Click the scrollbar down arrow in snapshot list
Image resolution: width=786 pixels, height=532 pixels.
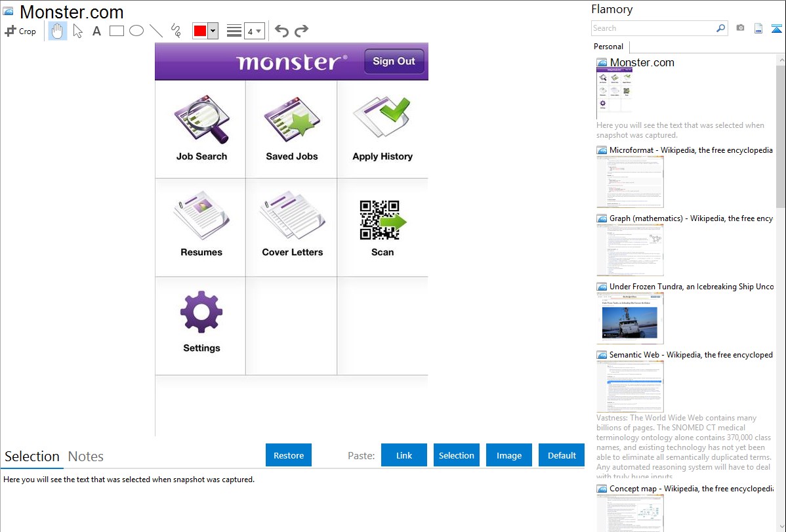click(x=781, y=526)
